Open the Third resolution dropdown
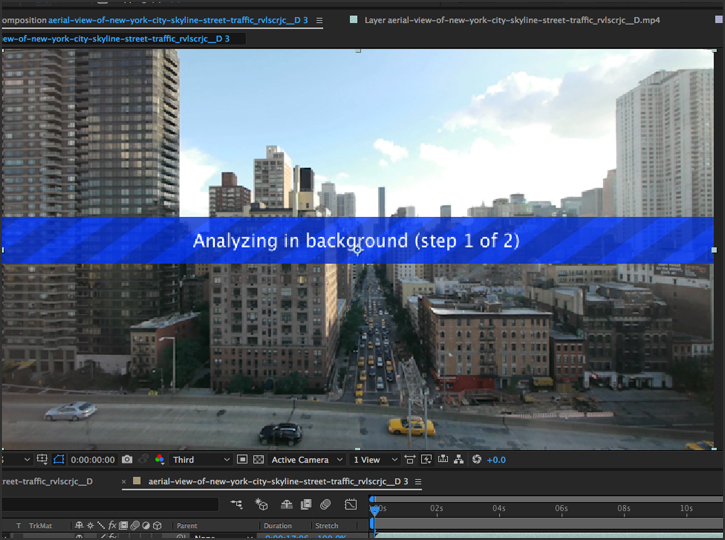Image resolution: width=725 pixels, height=540 pixels. tap(201, 460)
